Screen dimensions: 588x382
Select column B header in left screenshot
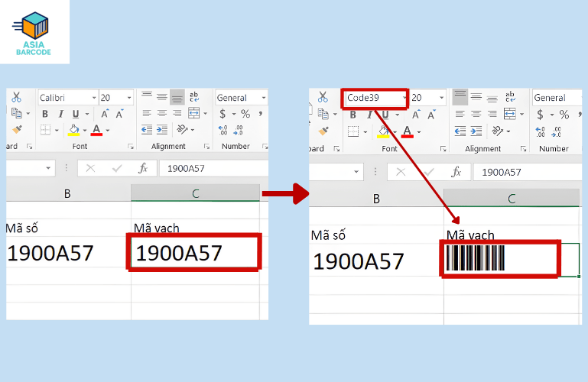(x=68, y=193)
